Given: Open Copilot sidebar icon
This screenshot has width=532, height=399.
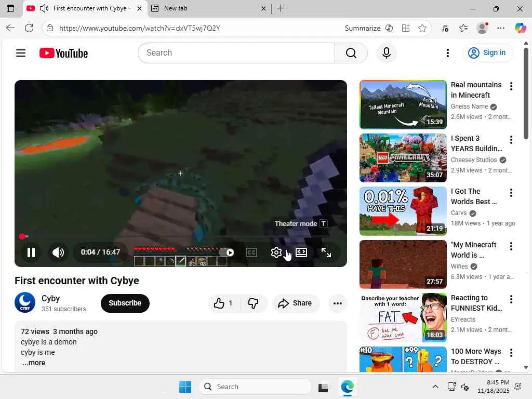Looking at the screenshot, I should click(520, 28).
